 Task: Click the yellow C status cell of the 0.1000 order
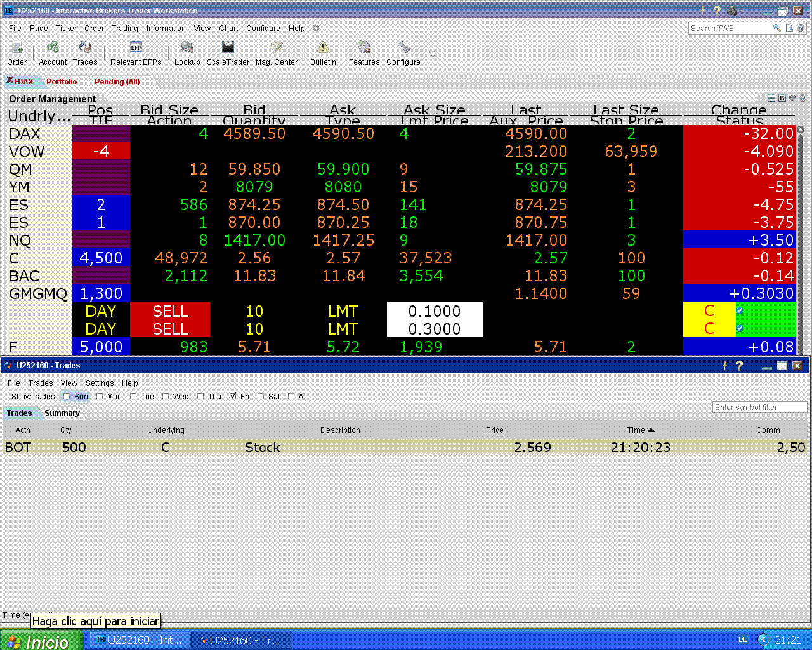point(709,311)
